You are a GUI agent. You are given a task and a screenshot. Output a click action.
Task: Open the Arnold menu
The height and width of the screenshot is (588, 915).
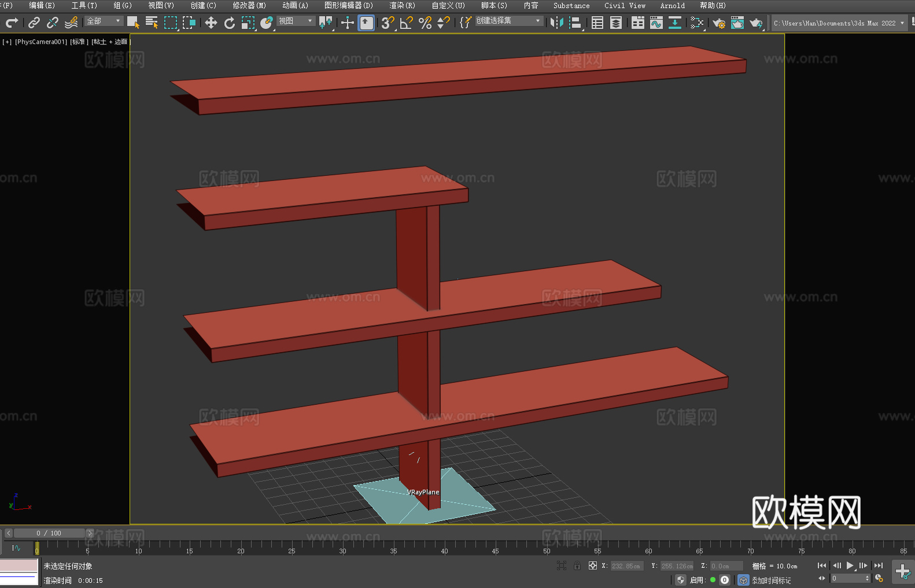coord(673,5)
